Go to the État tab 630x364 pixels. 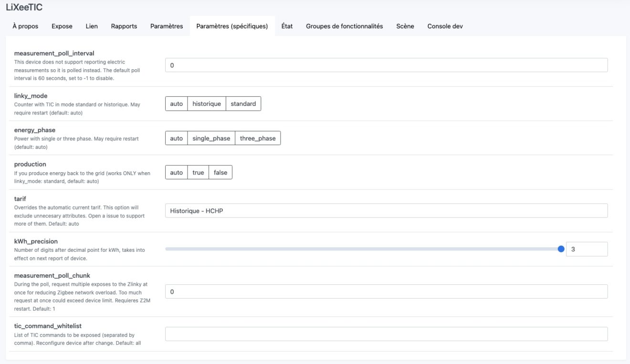(x=287, y=26)
